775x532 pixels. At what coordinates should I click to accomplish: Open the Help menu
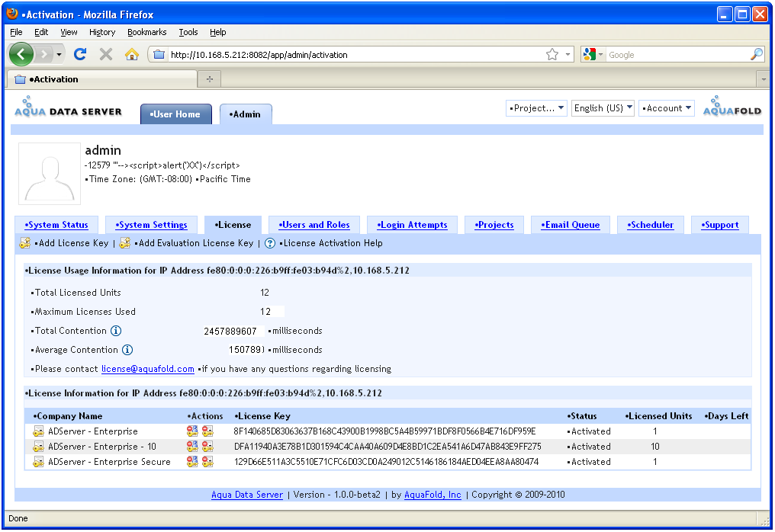click(x=218, y=32)
